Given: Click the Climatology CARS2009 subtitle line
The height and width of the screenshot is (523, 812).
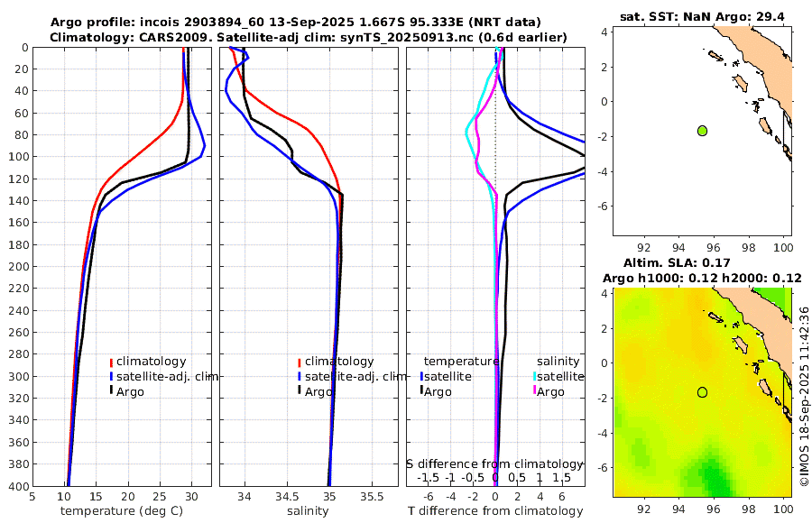Looking at the screenshot, I should coord(309,37).
